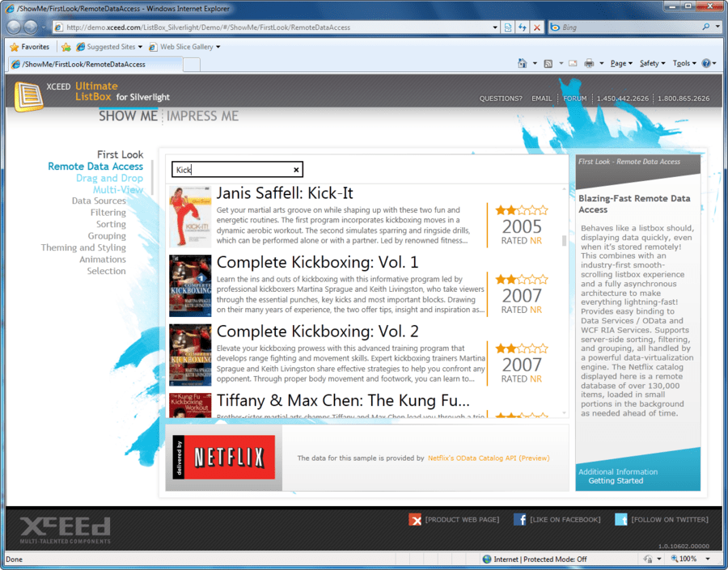Click the QUESTIONS? link in header

tap(501, 99)
